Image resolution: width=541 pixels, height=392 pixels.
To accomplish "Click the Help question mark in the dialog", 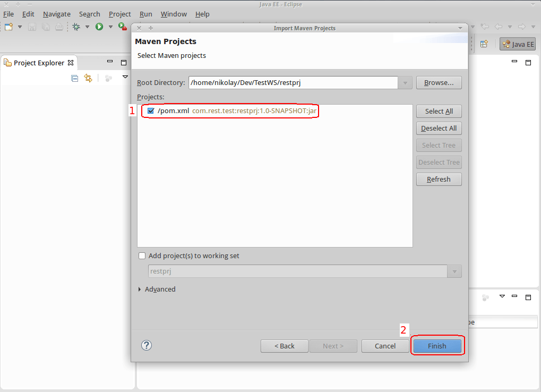I will (x=146, y=345).
